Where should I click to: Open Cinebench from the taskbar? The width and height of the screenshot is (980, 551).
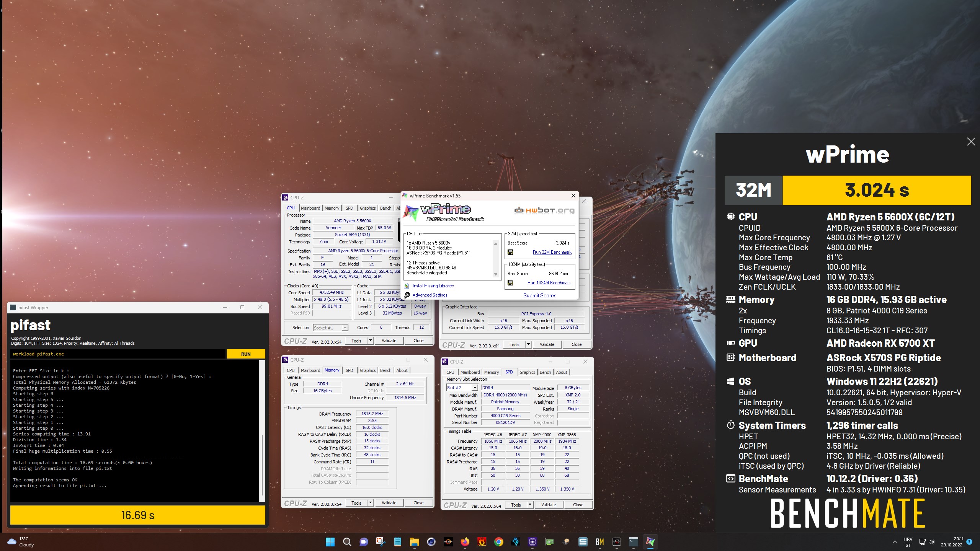coord(431,541)
